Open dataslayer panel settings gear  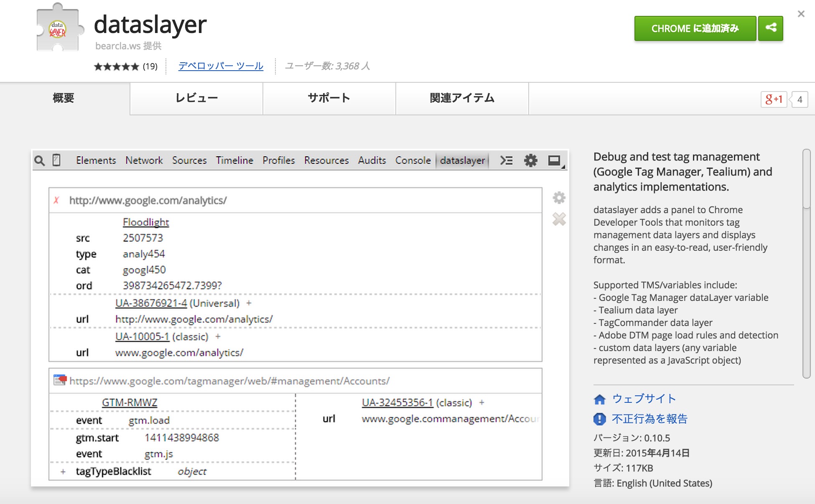[x=559, y=197]
